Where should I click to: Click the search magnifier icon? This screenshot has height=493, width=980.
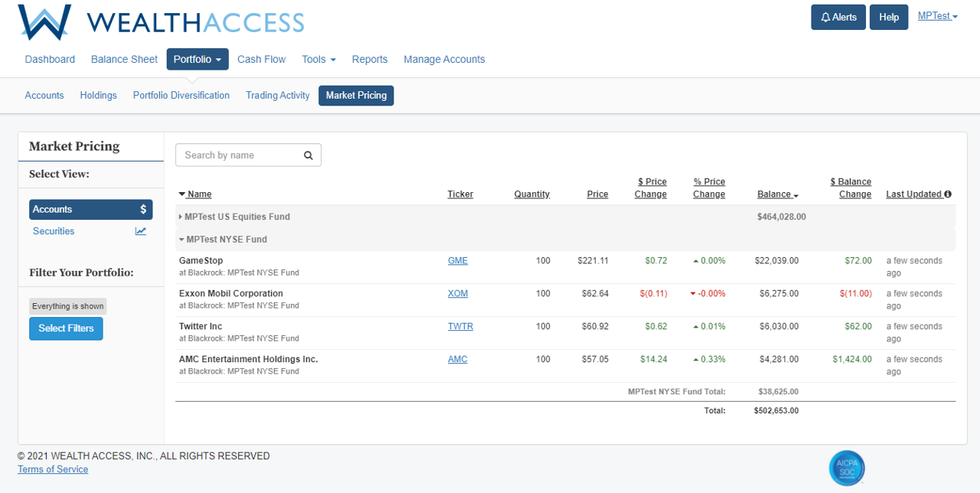[309, 155]
